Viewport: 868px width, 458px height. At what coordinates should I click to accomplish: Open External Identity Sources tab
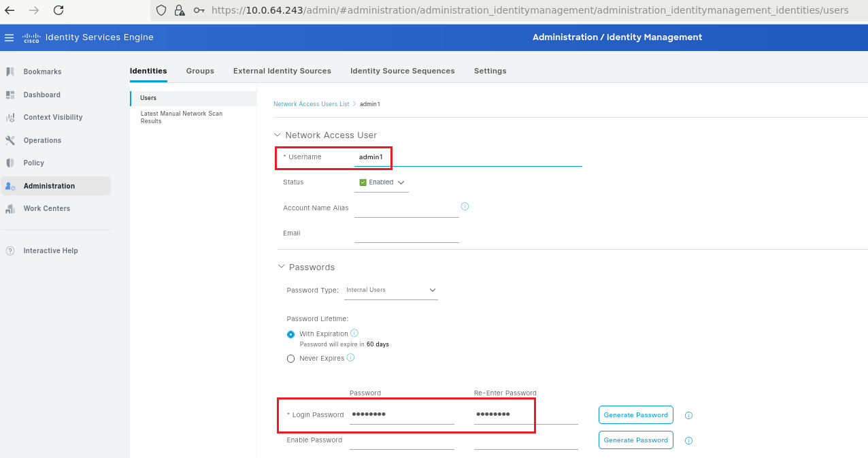click(282, 71)
